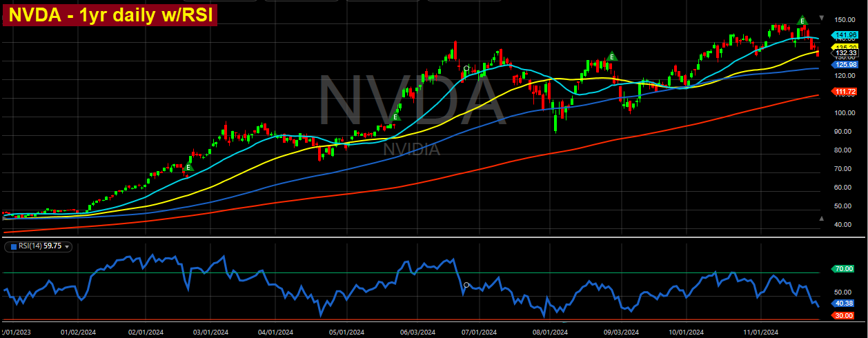The width and height of the screenshot is (868, 338).
Task: Select the blue 125.98 moving average label
Action: pos(845,64)
